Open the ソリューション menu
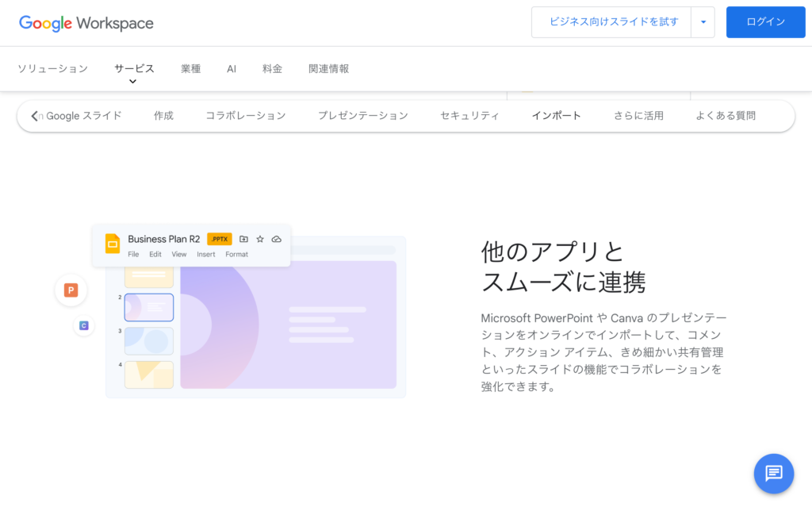Screen dimensions: 812x511 (53, 69)
